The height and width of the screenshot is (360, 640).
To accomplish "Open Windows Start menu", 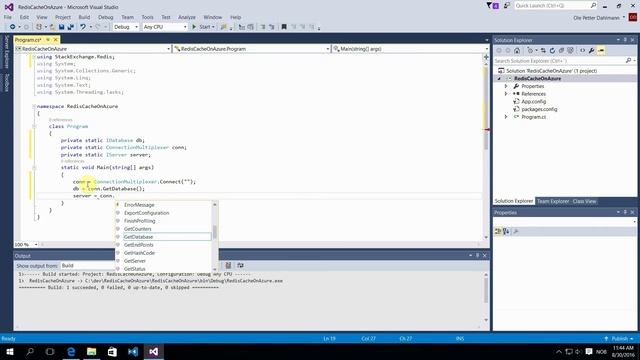I will coord(10,351).
